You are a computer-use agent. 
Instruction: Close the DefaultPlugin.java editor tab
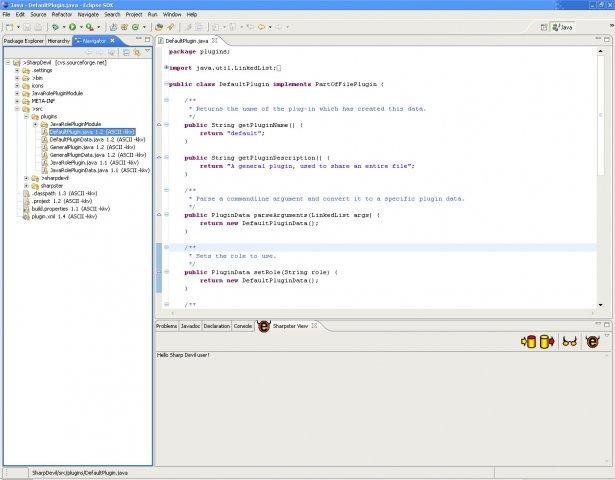pyautogui.click(x=217, y=40)
